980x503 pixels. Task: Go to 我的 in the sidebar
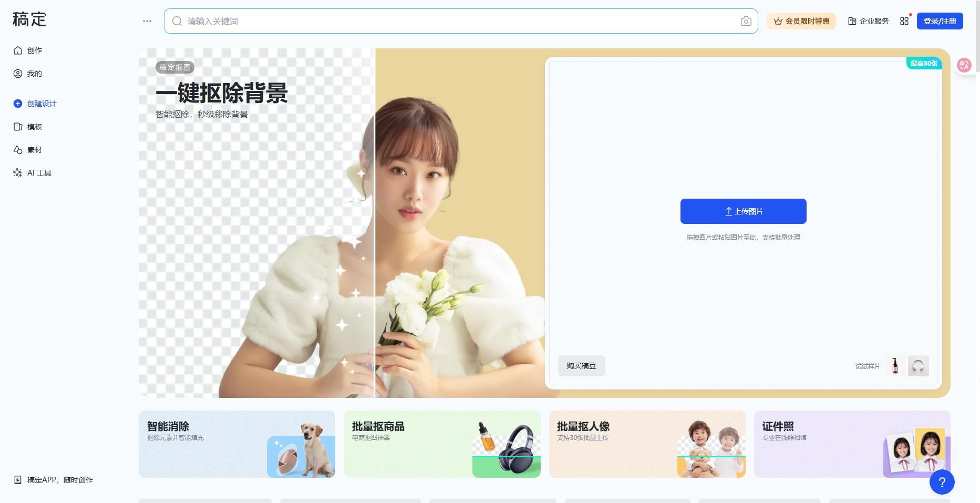pyautogui.click(x=34, y=74)
